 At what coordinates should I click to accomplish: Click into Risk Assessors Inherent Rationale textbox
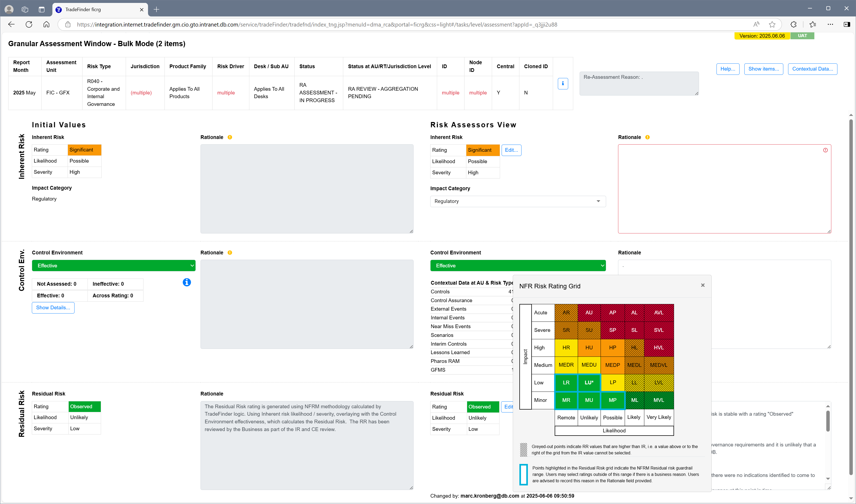[724, 189]
